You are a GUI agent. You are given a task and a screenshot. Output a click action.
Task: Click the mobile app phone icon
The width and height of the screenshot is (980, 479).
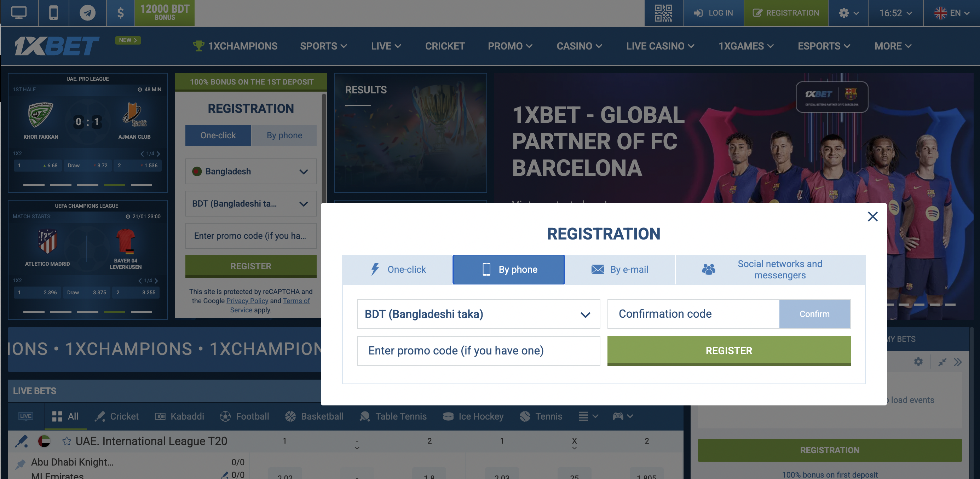point(53,13)
